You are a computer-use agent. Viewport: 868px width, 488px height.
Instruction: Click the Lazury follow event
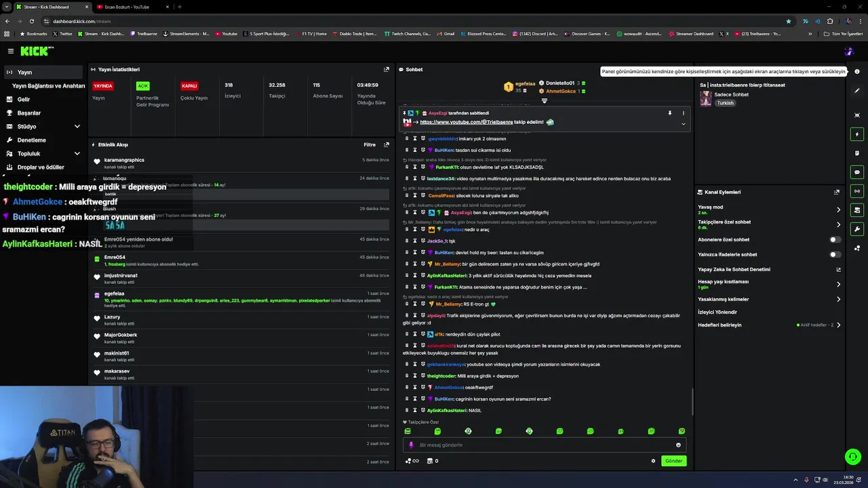click(241, 320)
